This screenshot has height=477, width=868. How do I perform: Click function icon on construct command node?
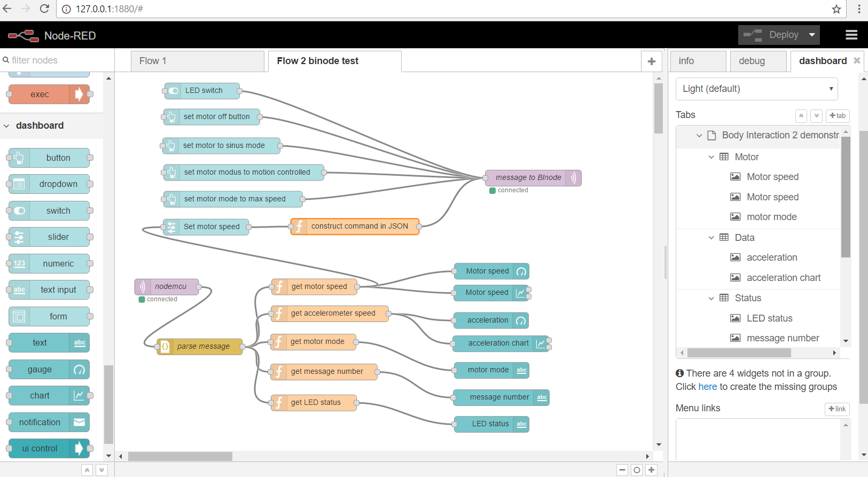click(x=300, y=226)
